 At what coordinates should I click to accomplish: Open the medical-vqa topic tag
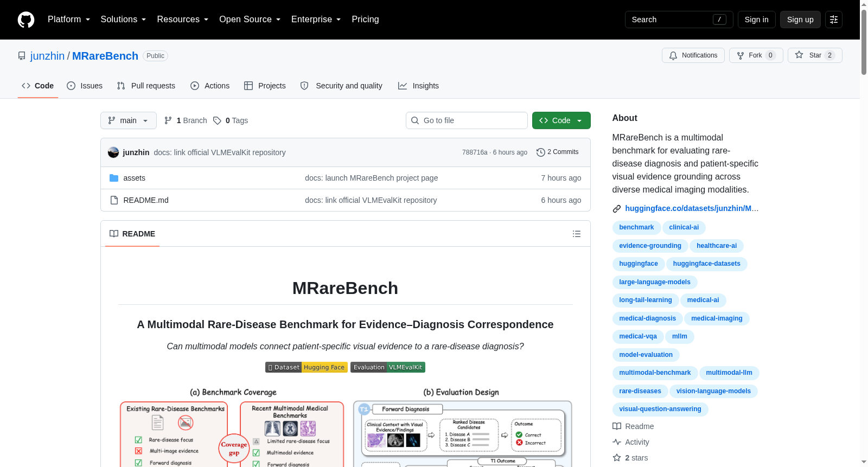pyautogui.click(x=638, y=336)
